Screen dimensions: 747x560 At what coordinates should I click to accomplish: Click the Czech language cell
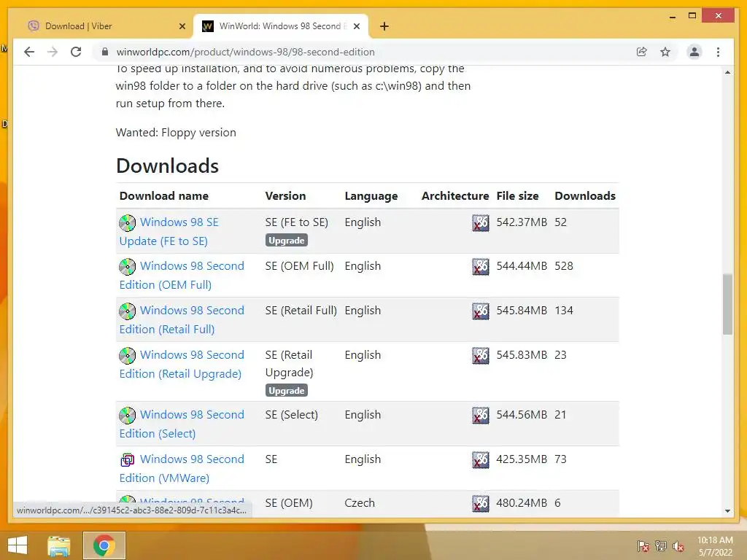pos(360,503)
